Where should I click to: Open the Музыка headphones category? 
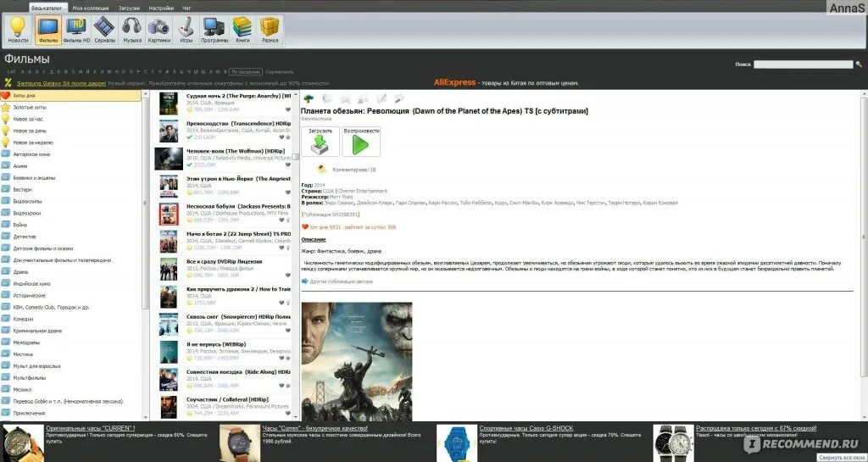coord(131,30)
